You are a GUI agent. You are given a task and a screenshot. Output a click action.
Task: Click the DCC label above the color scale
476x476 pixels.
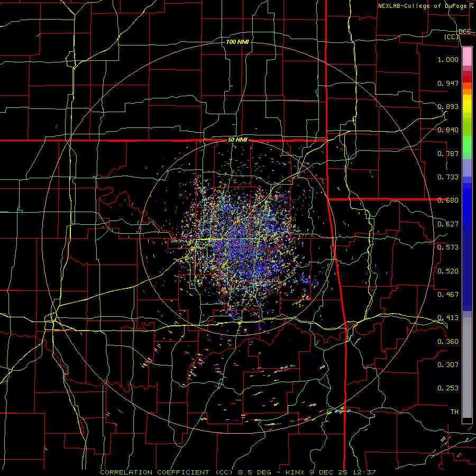(x=464, y=32)
